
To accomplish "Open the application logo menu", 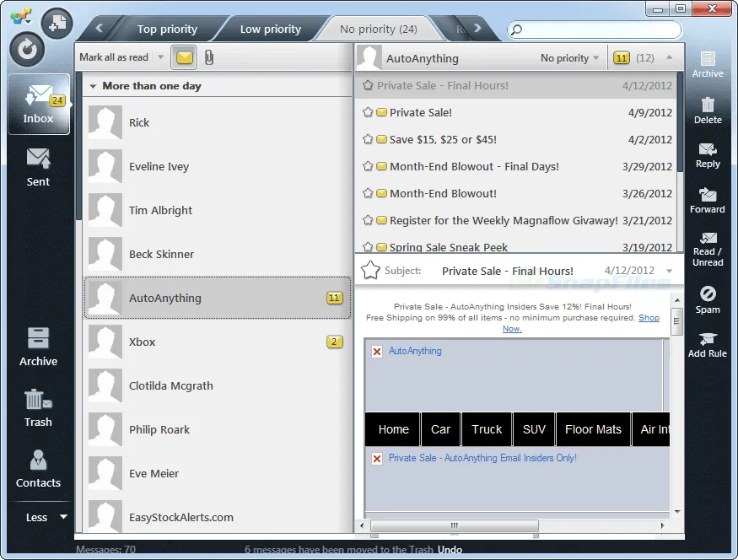I will (21, 17).
